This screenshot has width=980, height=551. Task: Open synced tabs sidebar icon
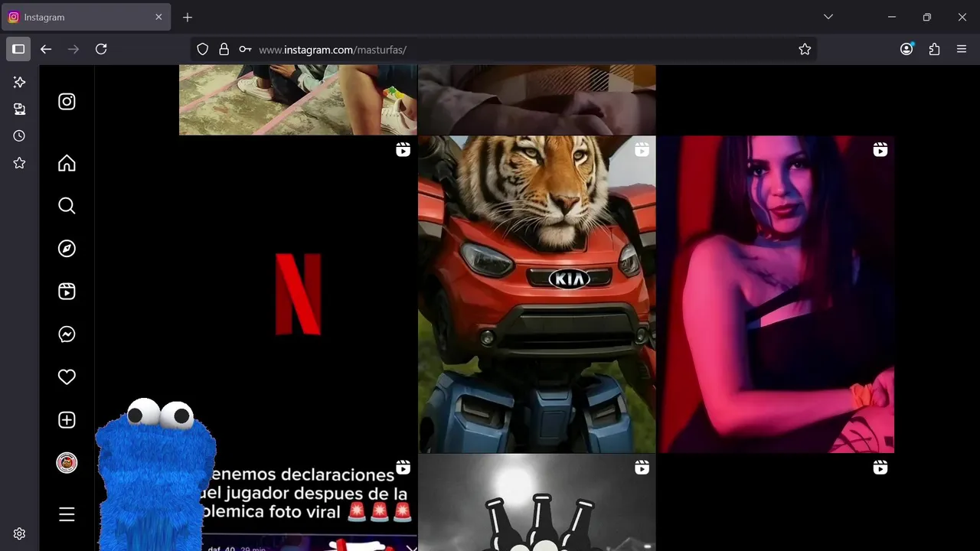[20, 109]
